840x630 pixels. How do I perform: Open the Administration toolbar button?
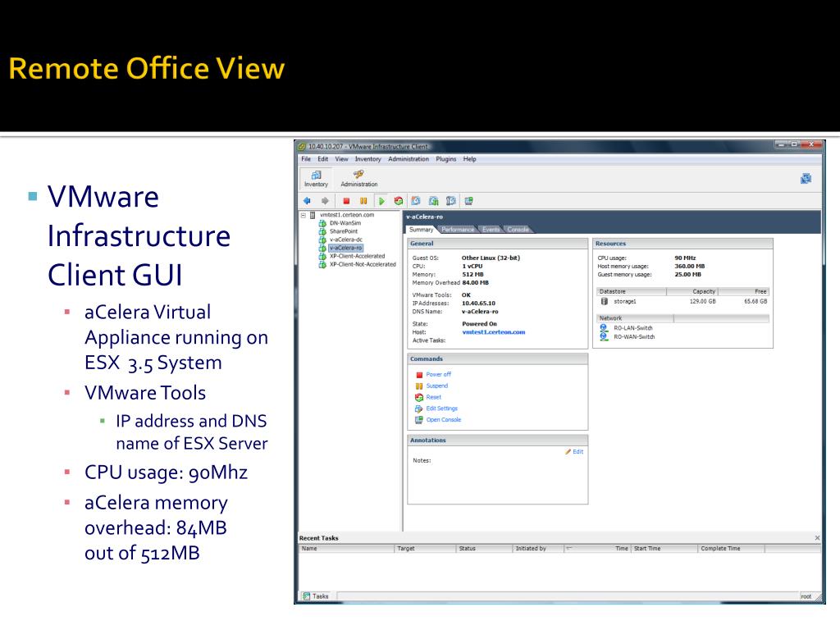(359, 178)
